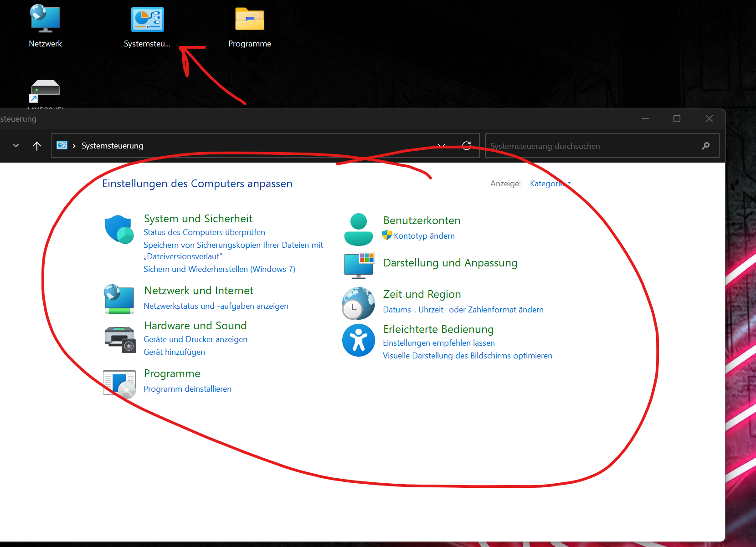Open Hardware und Sound category
Image resolution: width=756 pixels, height=547 pixels.
point(195,326)
